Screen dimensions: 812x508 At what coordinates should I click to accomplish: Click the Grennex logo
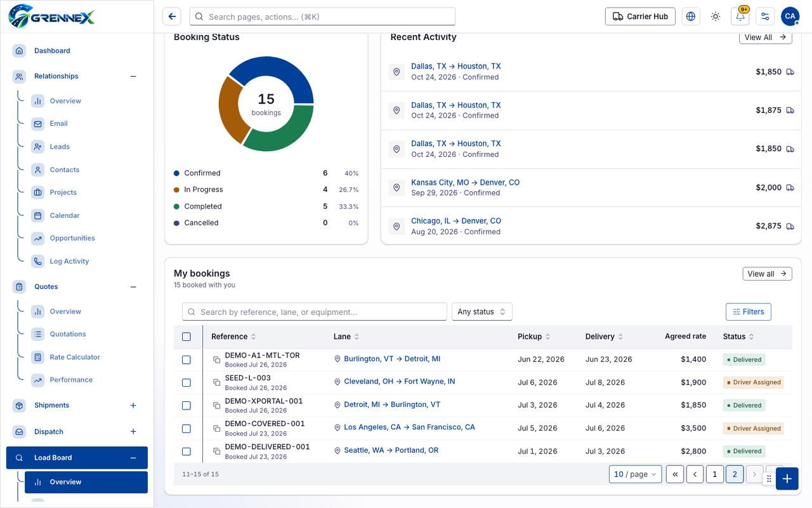(x=52, y=15)
